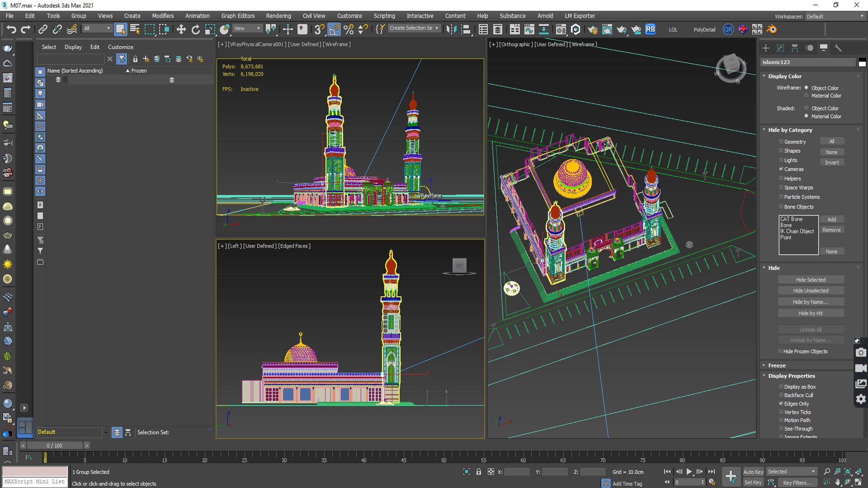The width and height of the screenshot is (868, 488).
Task: Click the Bind to Space Warp icon
Action: [x=72, y=29]
